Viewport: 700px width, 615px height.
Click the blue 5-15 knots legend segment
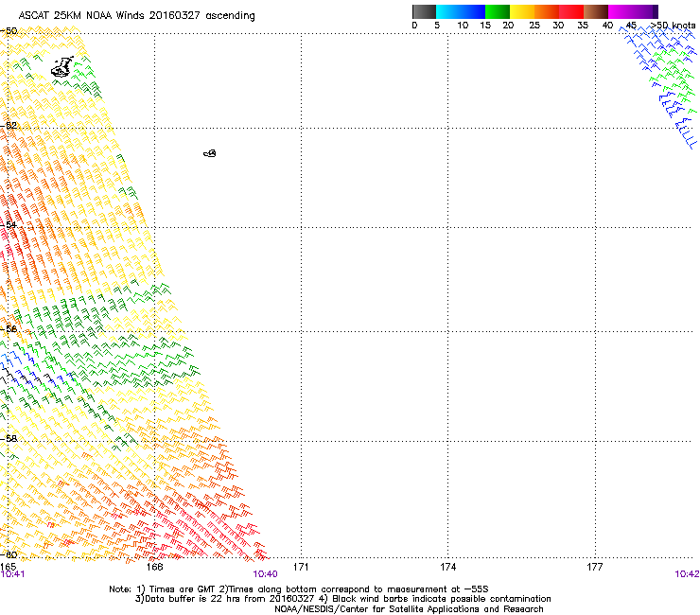tap(461, 11)
